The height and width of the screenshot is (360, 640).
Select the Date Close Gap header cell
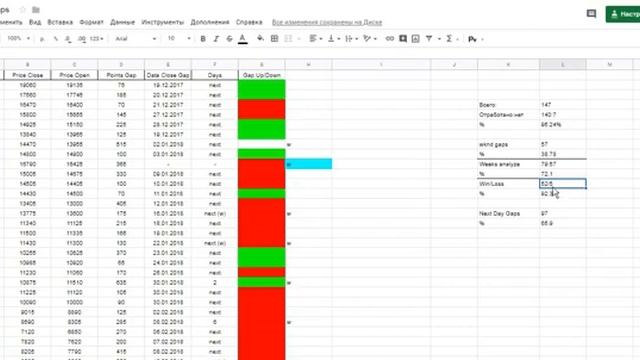[x=168, y=75]
